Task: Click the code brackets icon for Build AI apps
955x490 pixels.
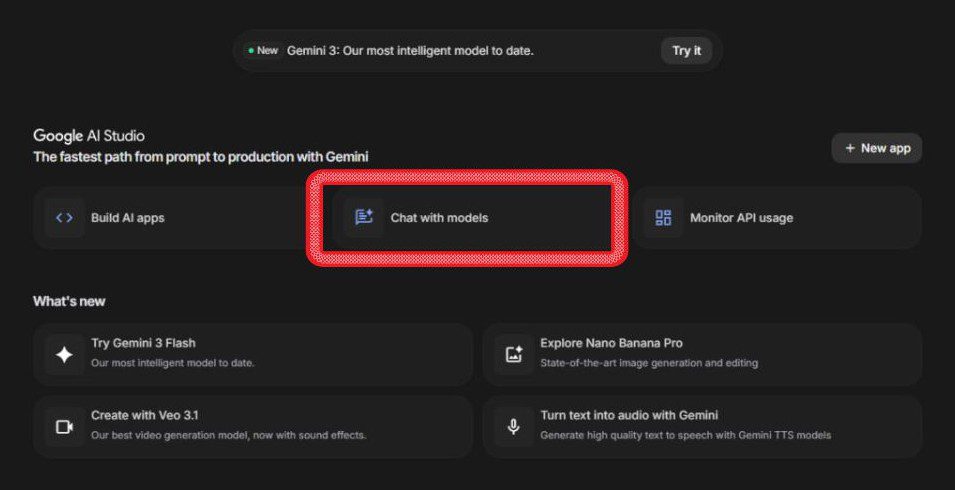Action: point(64,218)
